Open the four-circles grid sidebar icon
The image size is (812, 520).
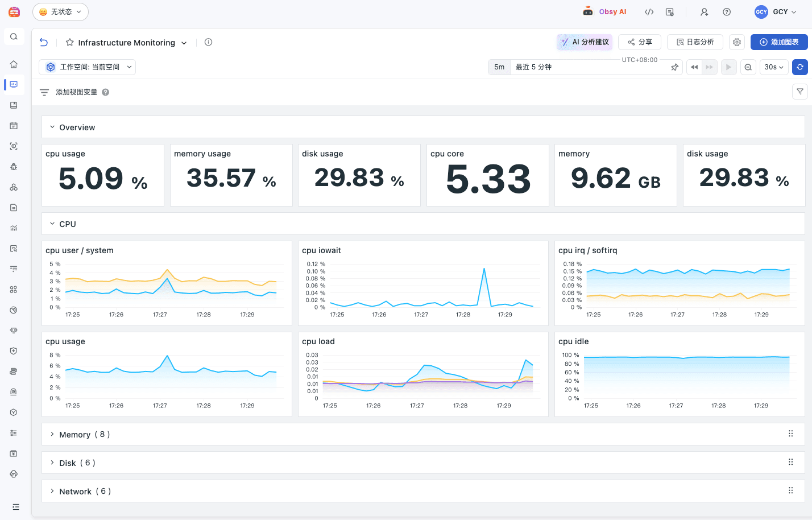pyautogui.click(x=14, y=290)
